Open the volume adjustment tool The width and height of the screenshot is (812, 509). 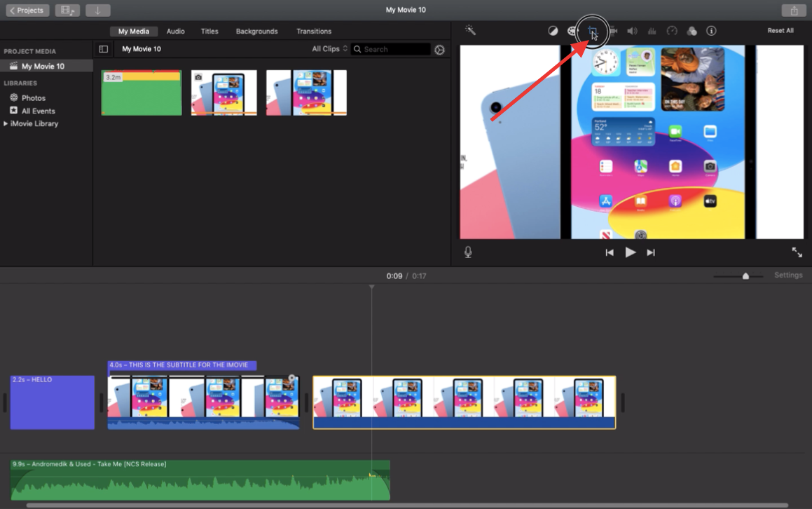pos(632,31)
